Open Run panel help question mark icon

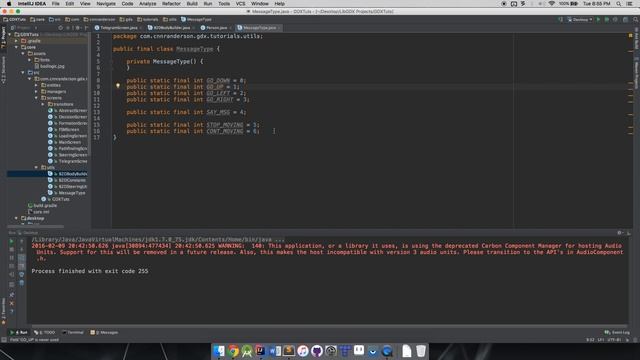pos(11,311)
